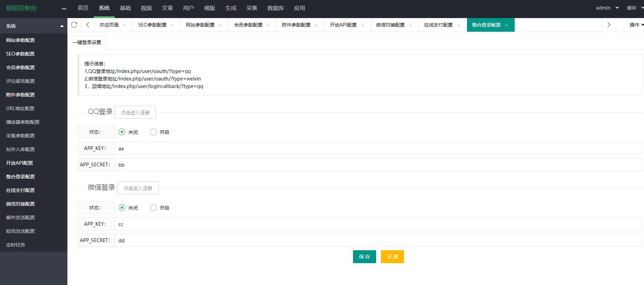Image resolution: width=644 pixels, height=285 pixels.
Task: Open 邮件发送配置 in the sidebar
Action: coord(20,217)
